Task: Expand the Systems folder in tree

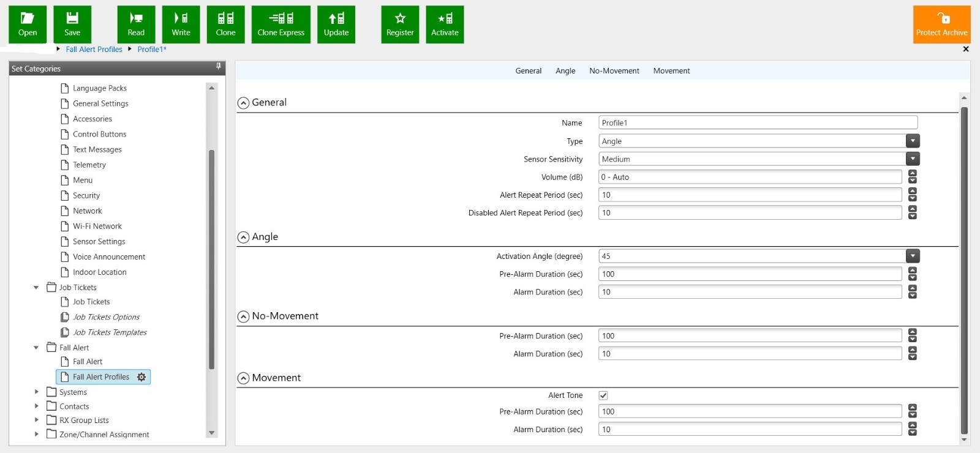Action: (x=37, y=392)
